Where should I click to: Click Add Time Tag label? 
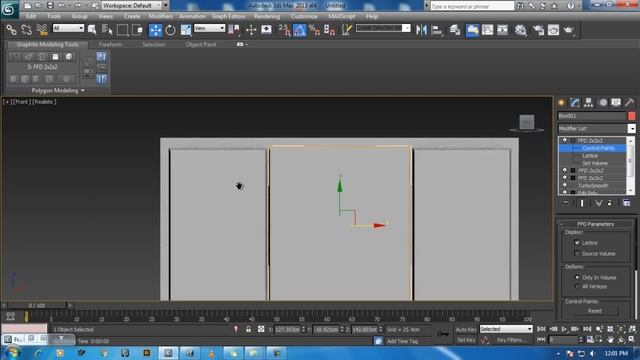[x=402, y=341]
